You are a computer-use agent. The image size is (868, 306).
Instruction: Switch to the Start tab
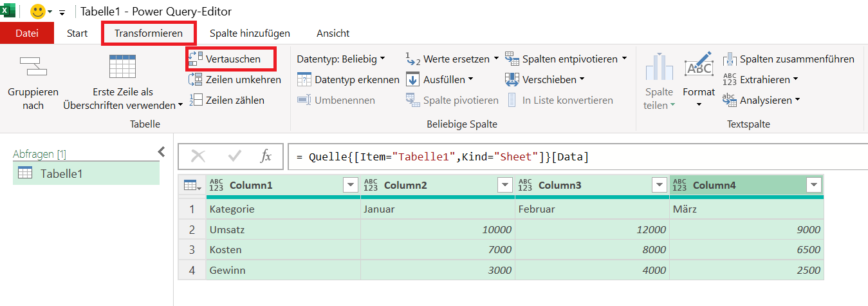pyautogui.click(x=77, y=33)
